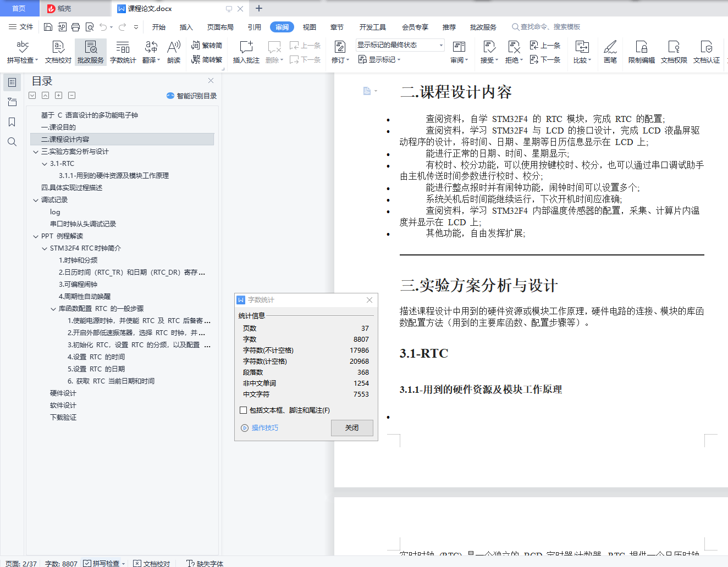The width and height of the screenshot is (728, 567).
Task: Select 四.具体实现过程描述 in the outline
Action: pyautogui.click(x=72, y=188)
